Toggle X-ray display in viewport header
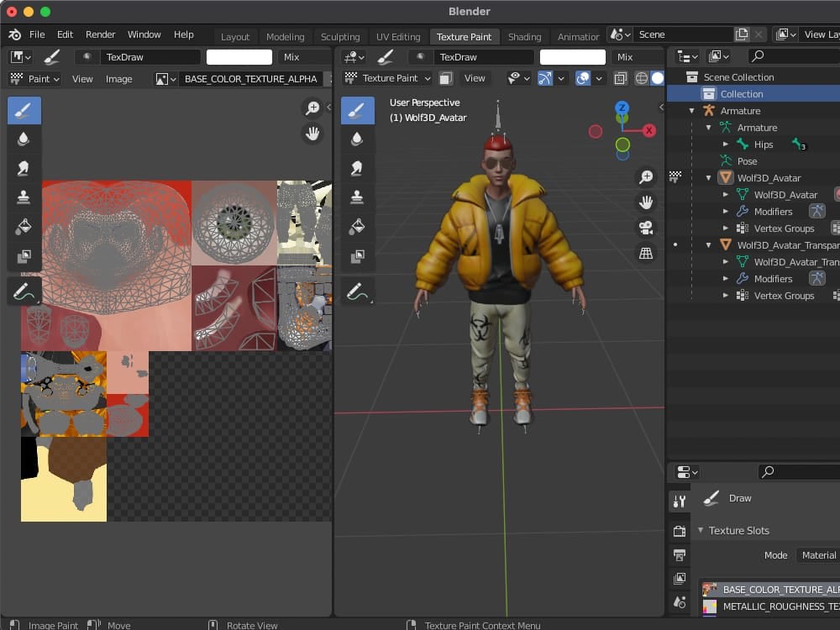Image resolution: width=840 pixels, height=630 pixels. pyautogui.click(x=621, y=79)
